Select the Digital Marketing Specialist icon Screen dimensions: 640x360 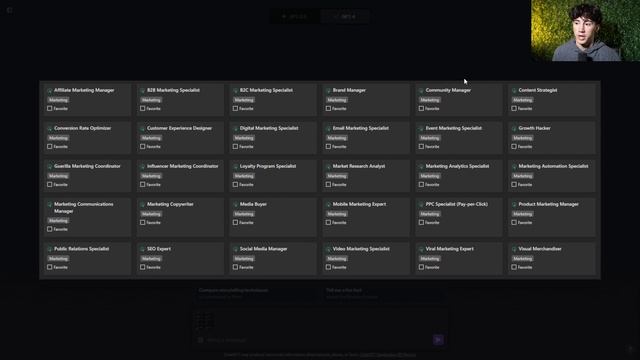click(x=235, y=128)
